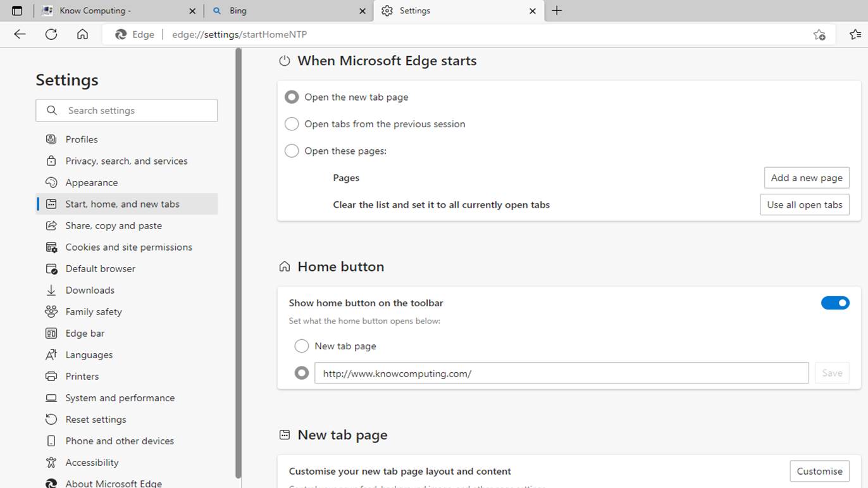Screen dimensions: 868x488
Task: Select the Printers settings icon
Action: pos(51,376)
